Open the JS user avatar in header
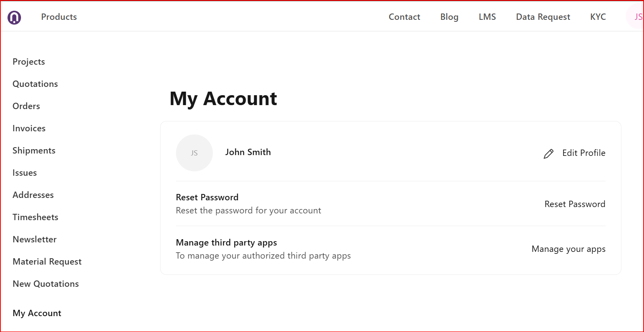The image size is (644, 332). pyautogui.click(x=636, y=17)
